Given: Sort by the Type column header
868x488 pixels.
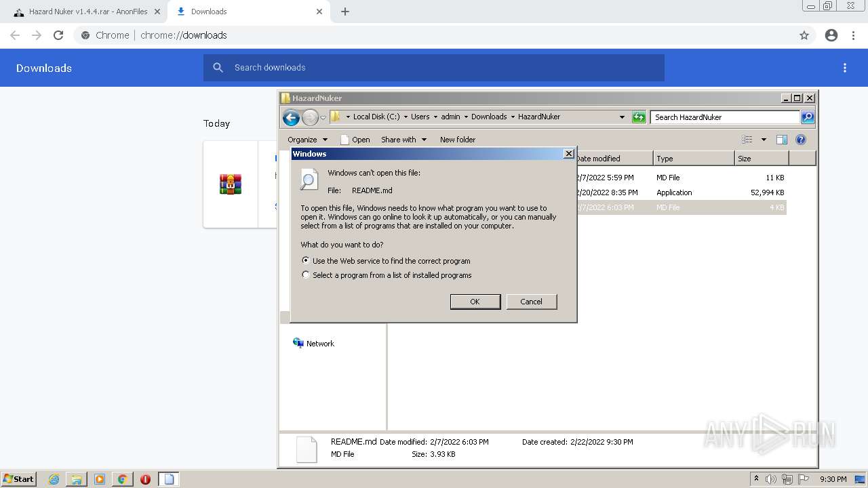Looking at the screenshot, I should pyautogui.click(x=694, y=159).
